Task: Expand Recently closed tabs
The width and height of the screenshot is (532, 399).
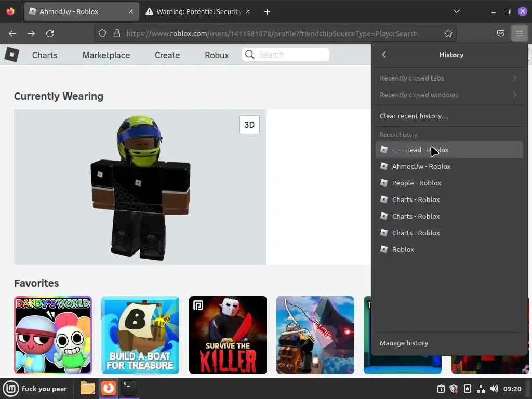Action: click(x=449, y=78)
